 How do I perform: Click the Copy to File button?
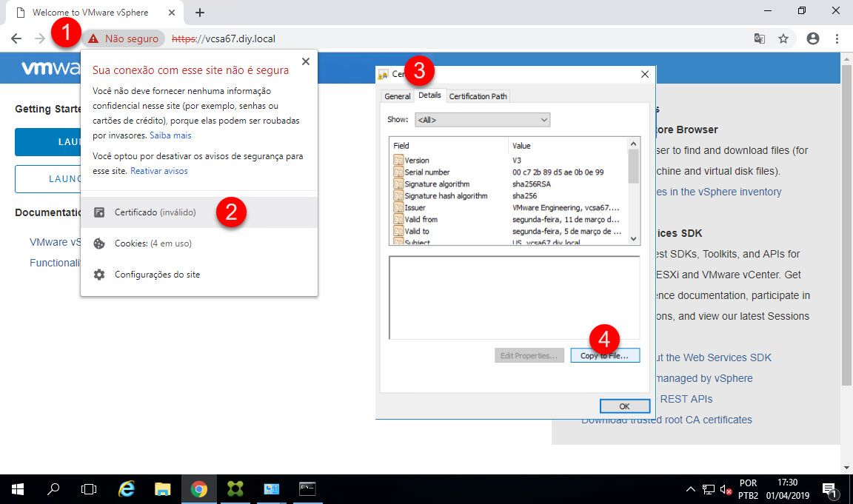[x=604, y=356]
